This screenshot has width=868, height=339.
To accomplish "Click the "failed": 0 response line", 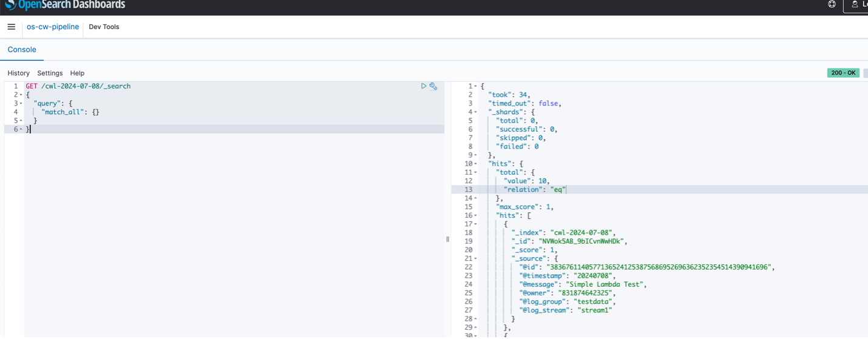I will (x=517, y=146).
